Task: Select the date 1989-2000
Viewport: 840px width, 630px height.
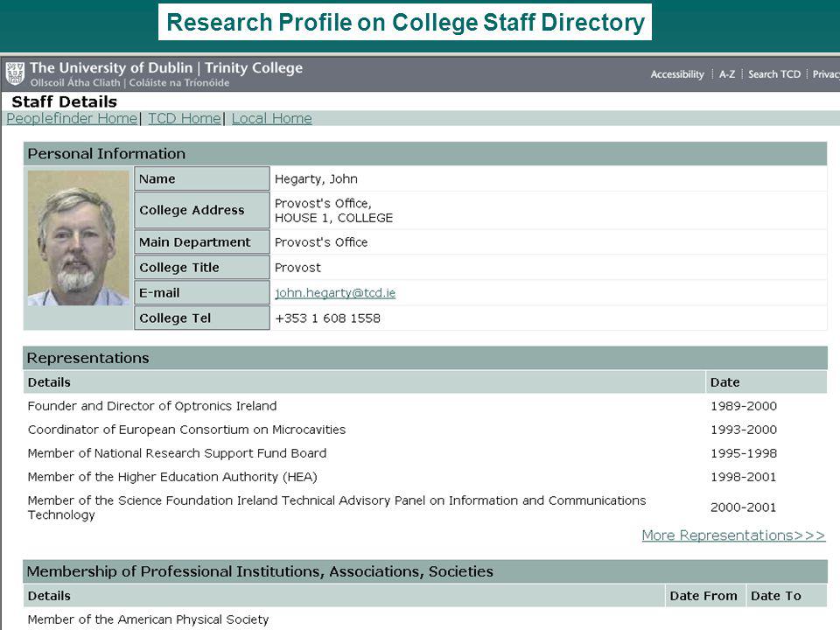Action: point(744,406)
